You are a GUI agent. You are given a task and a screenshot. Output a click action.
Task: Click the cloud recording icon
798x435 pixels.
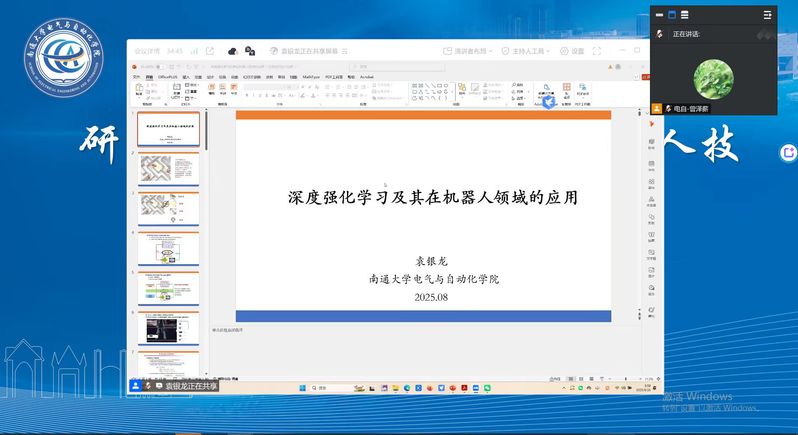(232, 51)
